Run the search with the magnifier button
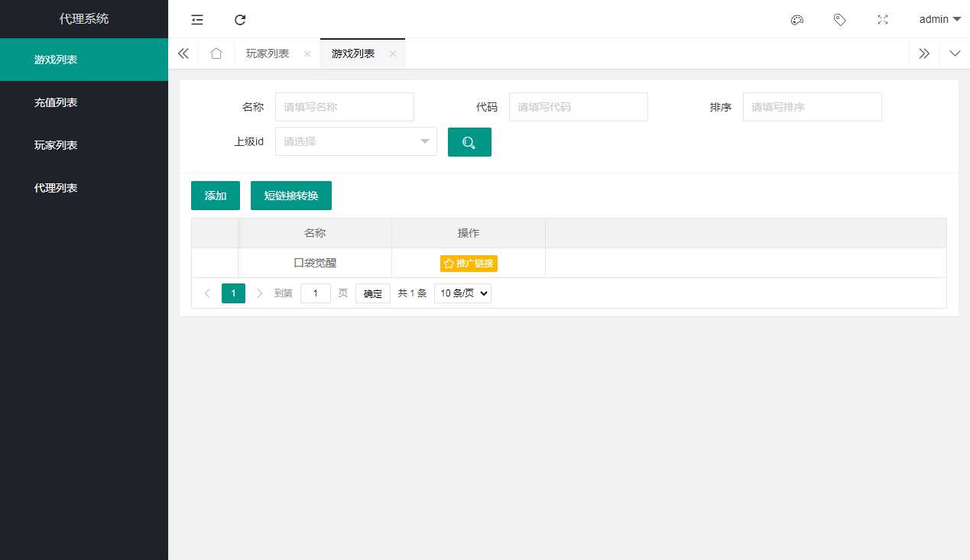This screenshot has width=970, height=560. point(469,141)
